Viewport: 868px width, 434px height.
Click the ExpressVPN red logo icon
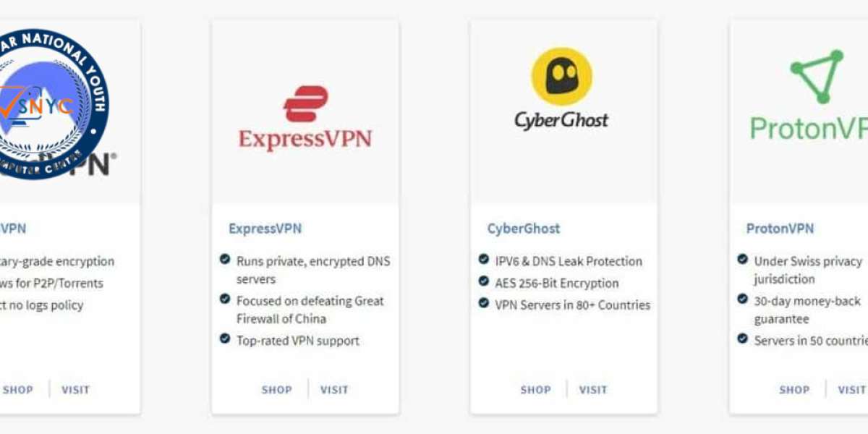click(x=306, y=104)
